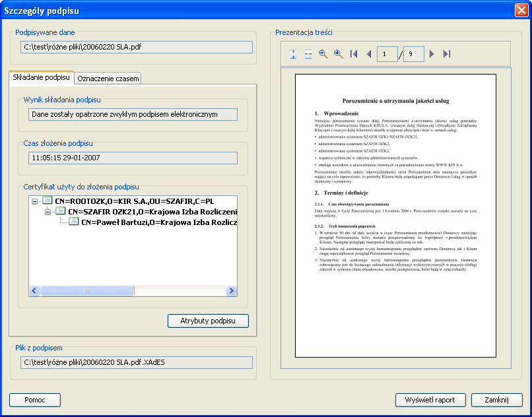Switch to Składanie podpisu tab
This screenshot has height=417, width=532.
click(x=42, y=77)
